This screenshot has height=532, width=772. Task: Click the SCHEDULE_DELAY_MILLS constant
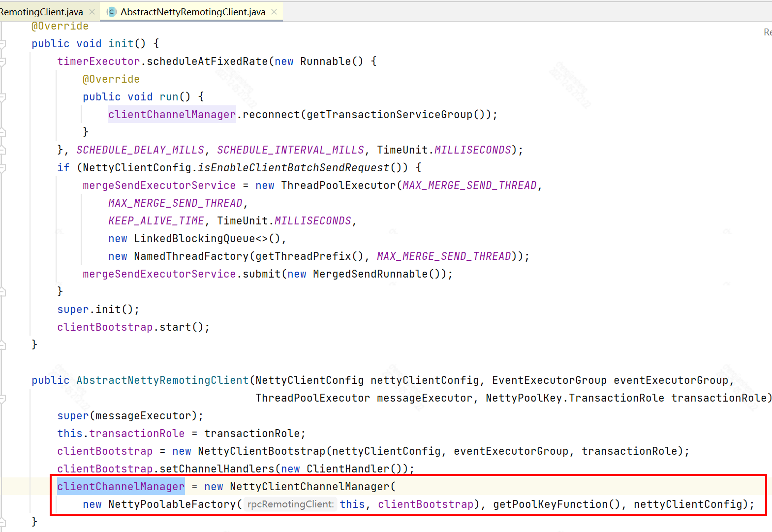pyautogui.click(x=140, y=150)
